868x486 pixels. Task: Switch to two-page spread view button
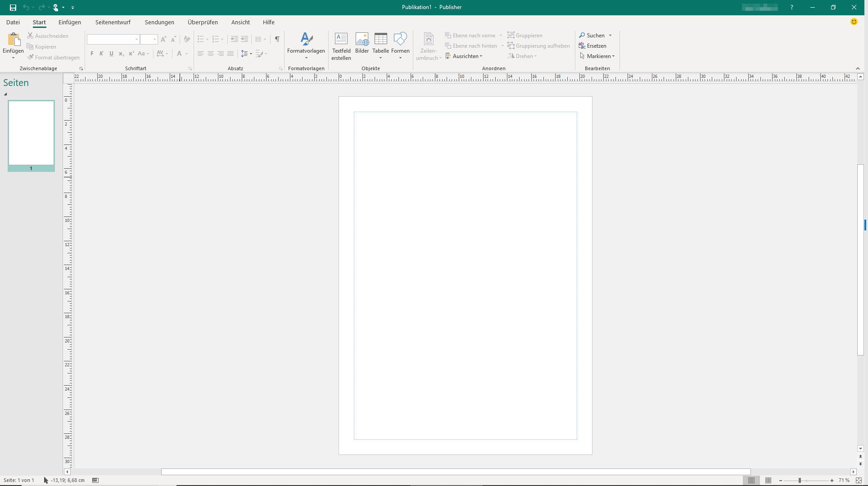(x=768, y=480)
